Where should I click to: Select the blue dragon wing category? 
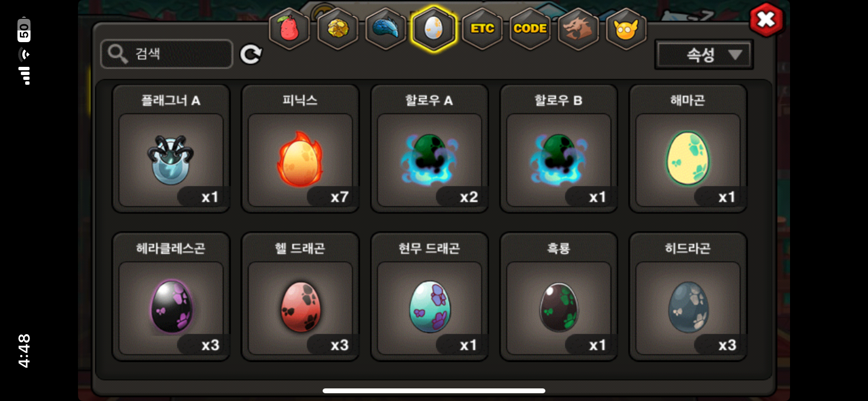[386, 29]
